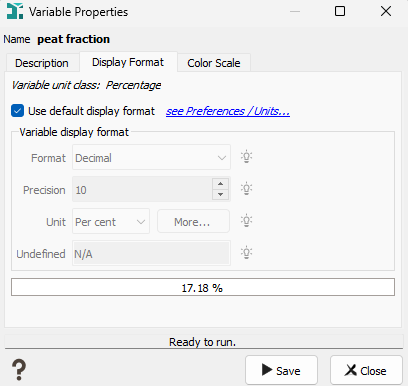
Task: Increase Precision with the up arrow
Action: click(220, 184)
